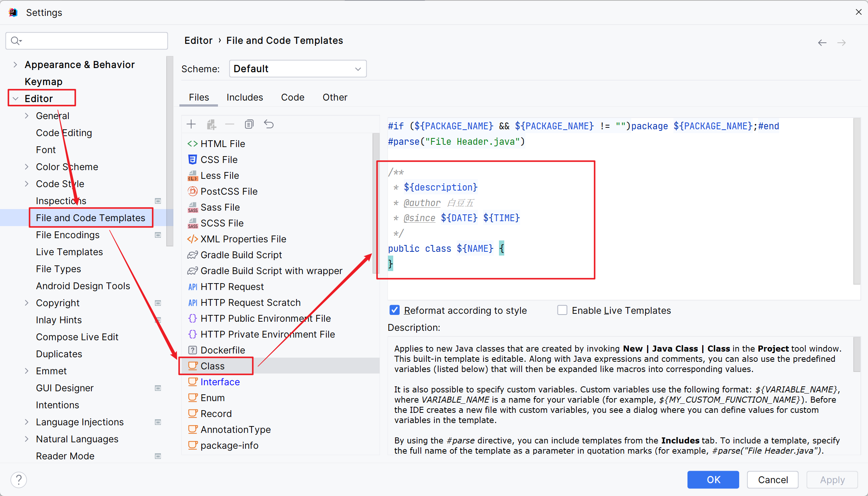Switch to the Files tab
The width and height of the screenshot is (868, 496).
(x=199, y=98)
